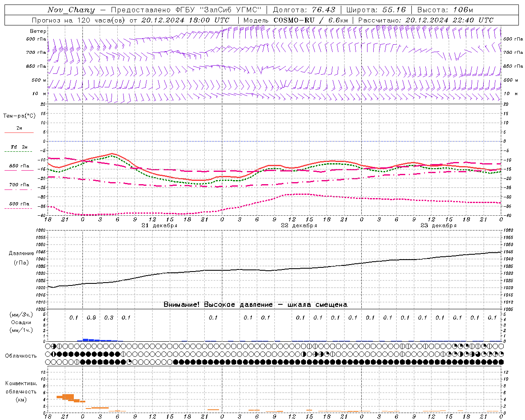Click the warning 'Внимание! Высокое давление — шкала смещена'

(255, 305)
